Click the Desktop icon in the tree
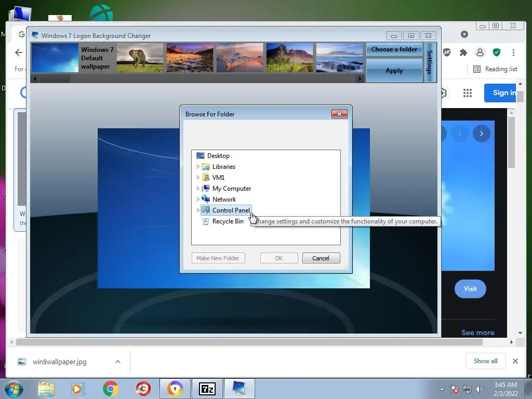 [201, 156]
